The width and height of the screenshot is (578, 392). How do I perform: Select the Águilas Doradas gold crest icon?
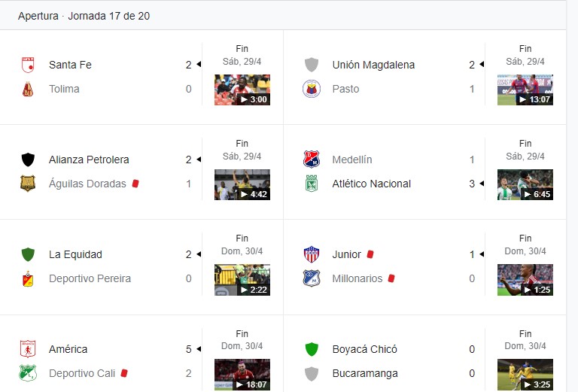[x=28, y=184]
